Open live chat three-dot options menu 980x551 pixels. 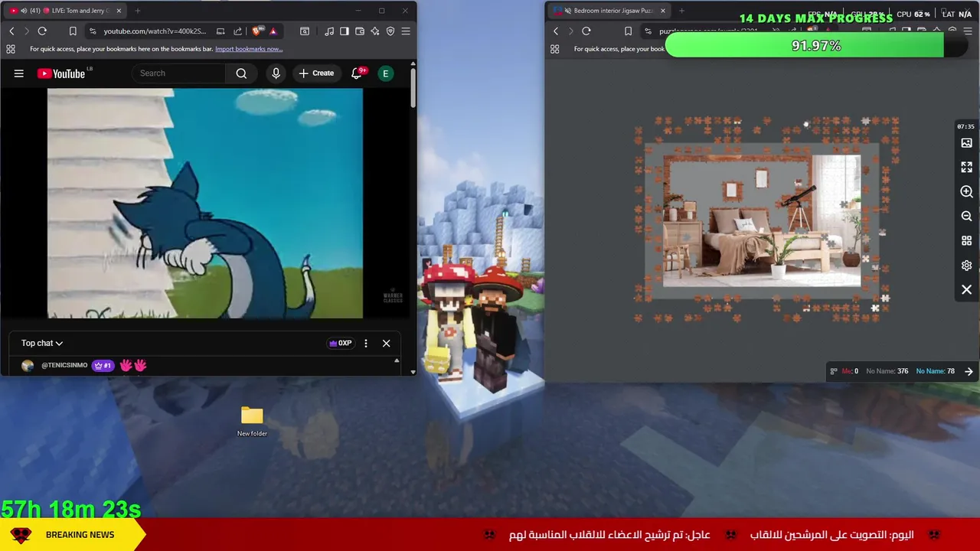[x=366, y=343]
